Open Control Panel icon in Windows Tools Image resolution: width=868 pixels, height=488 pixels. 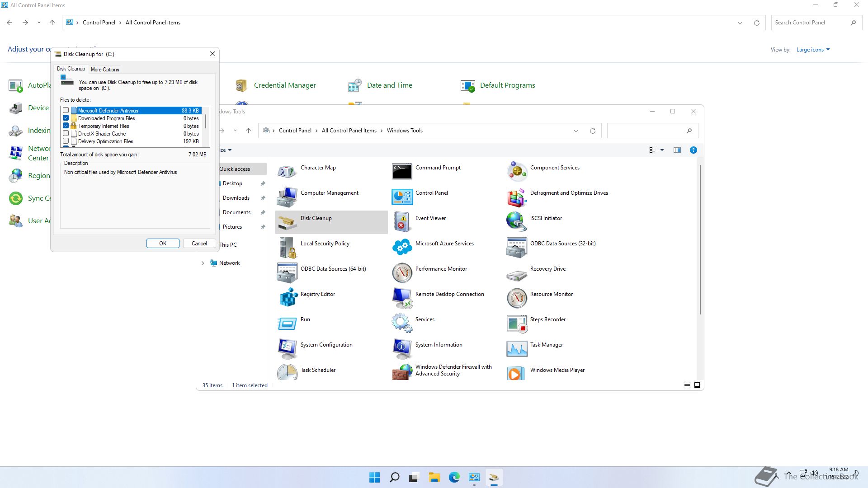[x=402, y=197]
